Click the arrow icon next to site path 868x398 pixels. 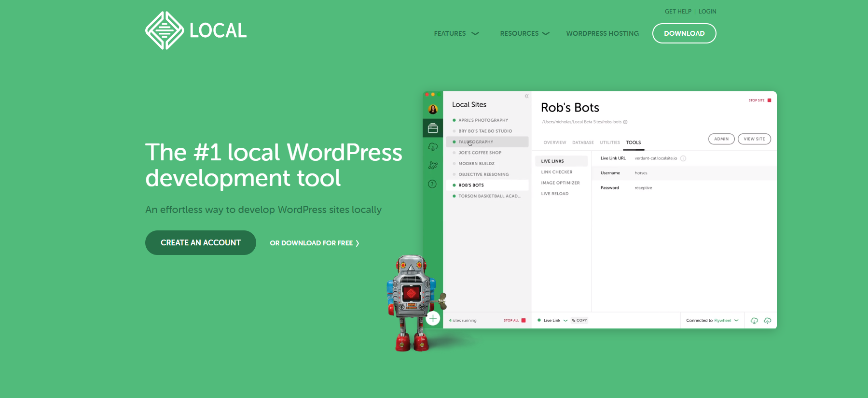click(x=625, y=122)
